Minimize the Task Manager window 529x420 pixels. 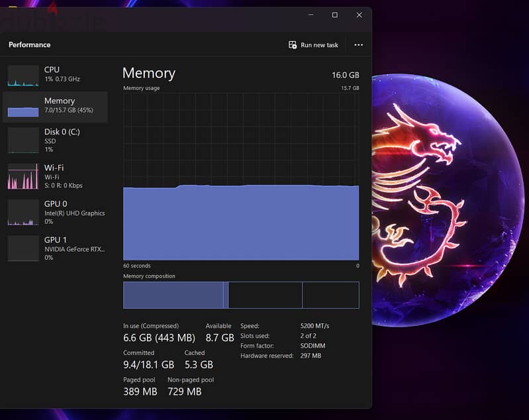click(311, 15)
